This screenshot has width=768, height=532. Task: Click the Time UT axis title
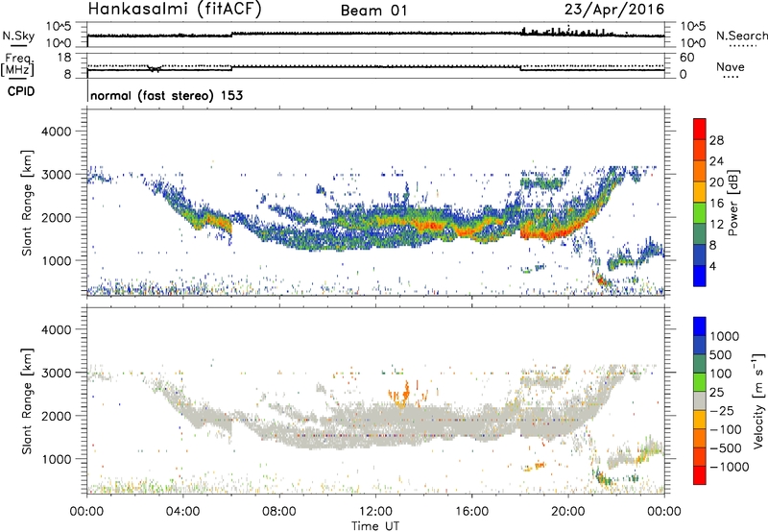click(375, 526)
